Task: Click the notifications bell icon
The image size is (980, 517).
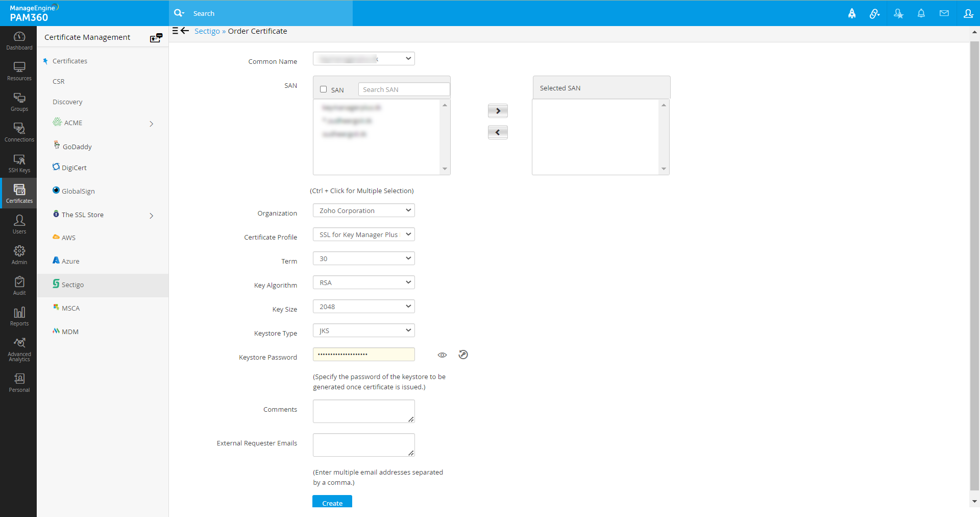Action: (921, 13)
